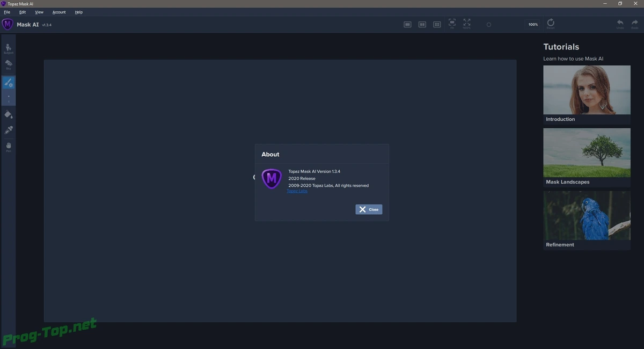This screenshot has width=644, height=349.
Task: Select the Subject auto-detect tool
Action: 9,48
